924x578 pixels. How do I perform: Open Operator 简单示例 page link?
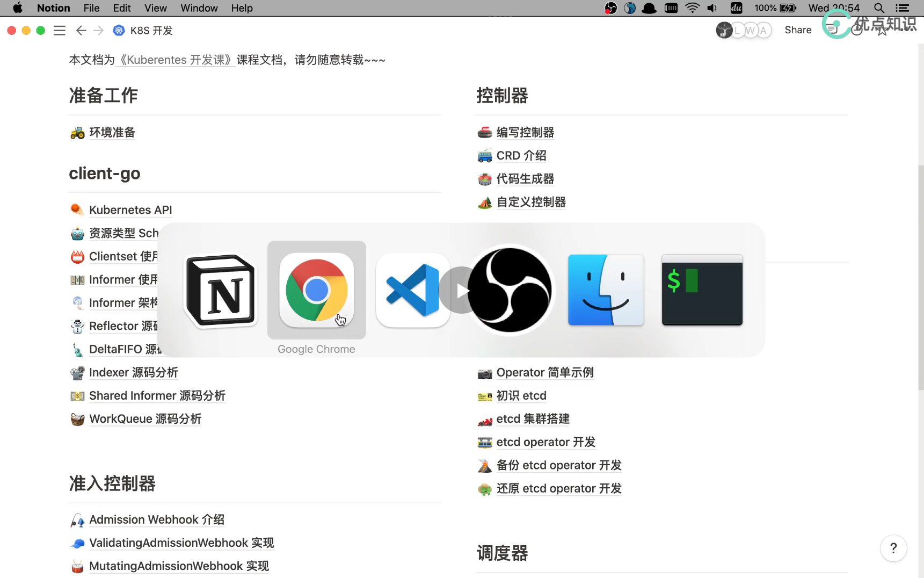click(x=545, y=373)
